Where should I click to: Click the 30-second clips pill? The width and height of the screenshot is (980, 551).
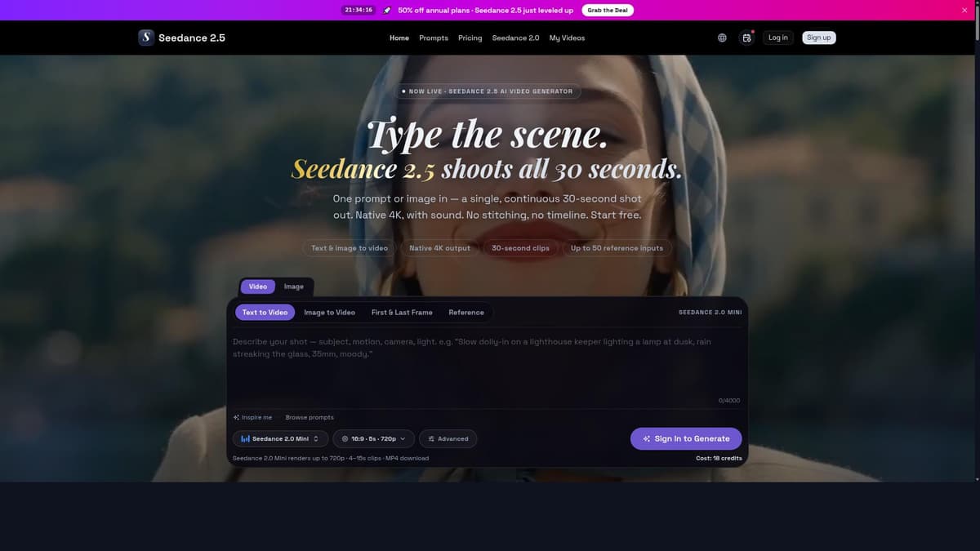coord(520,248)
